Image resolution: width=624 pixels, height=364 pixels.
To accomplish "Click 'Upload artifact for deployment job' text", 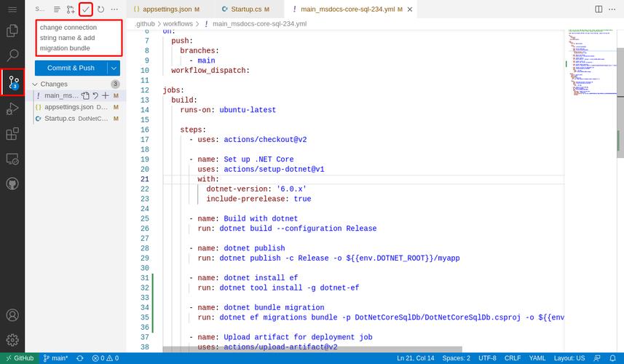I will point(298,337).
